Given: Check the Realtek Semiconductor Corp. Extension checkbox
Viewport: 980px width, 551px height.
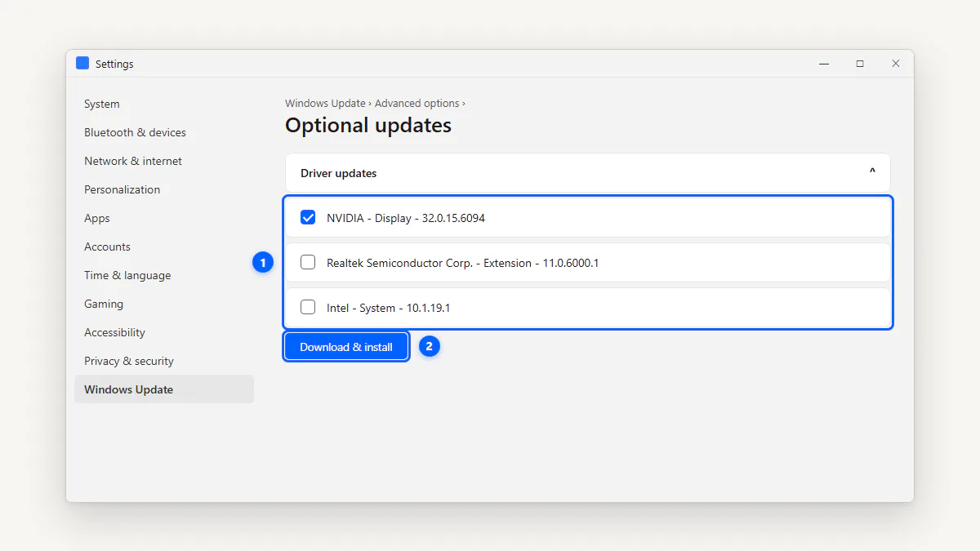Looking at the screenshot, I should tap(308, 262).
